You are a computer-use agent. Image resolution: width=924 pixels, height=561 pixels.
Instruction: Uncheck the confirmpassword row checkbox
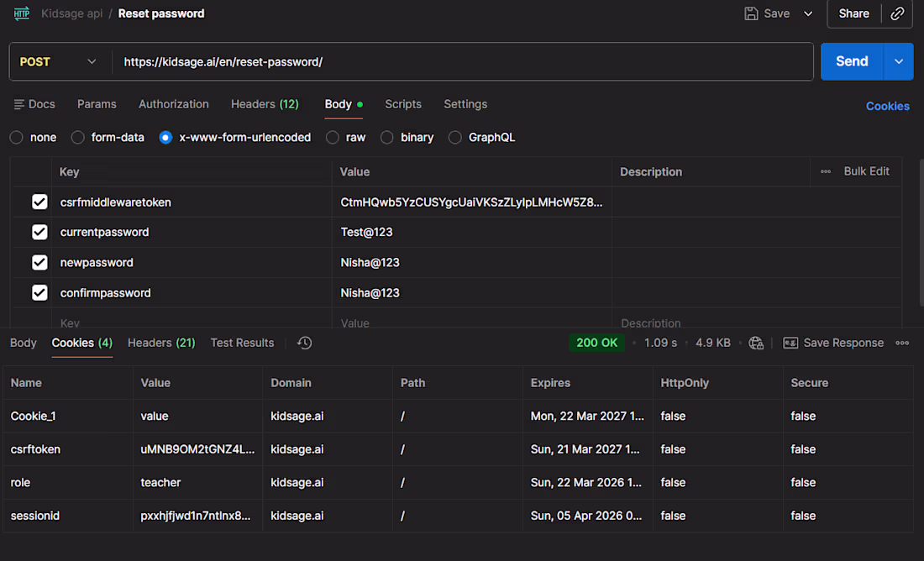(x=39, y=292)
